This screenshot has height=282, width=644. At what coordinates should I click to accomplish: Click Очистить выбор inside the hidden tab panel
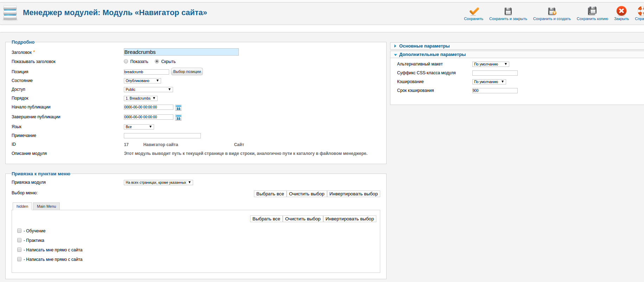point(303,219)
